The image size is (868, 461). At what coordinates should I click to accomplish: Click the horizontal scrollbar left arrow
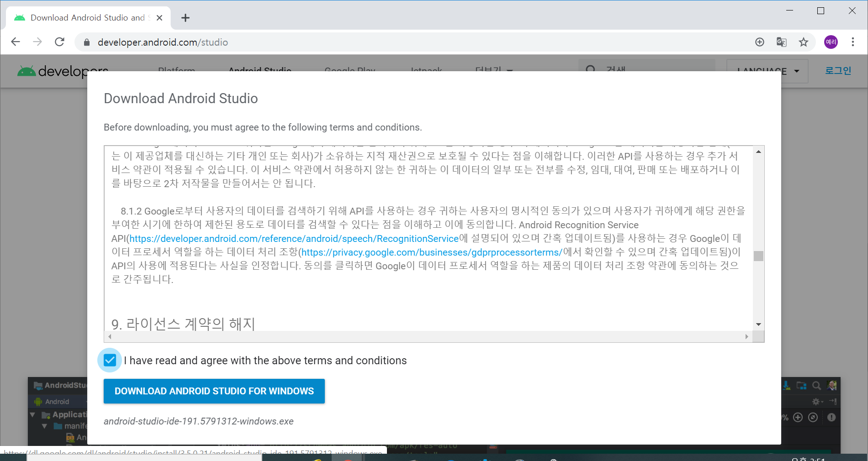click(110, 337)
